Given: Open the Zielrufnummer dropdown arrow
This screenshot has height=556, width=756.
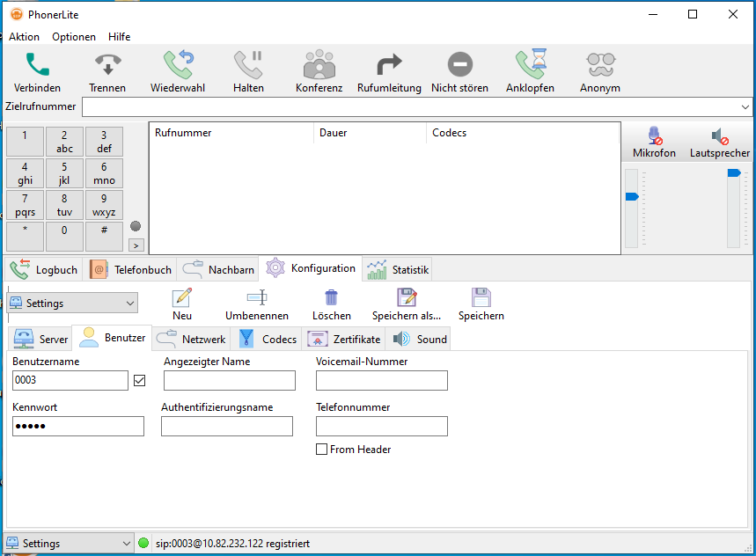Looking at the screenshot, I should (x=746, y=106).
